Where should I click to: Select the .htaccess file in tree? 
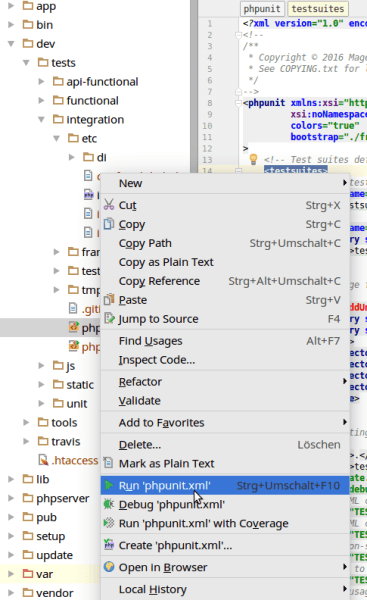(x=74, y=460)
